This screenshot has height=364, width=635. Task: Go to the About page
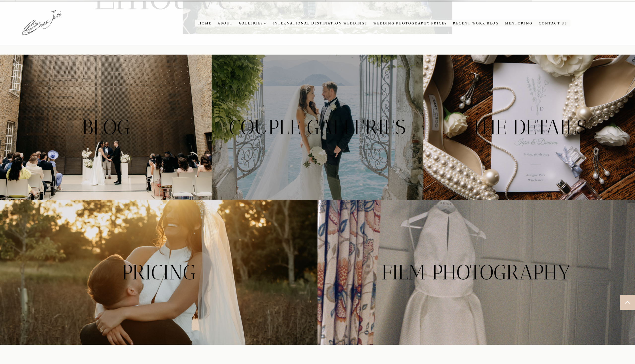[225, 23]
